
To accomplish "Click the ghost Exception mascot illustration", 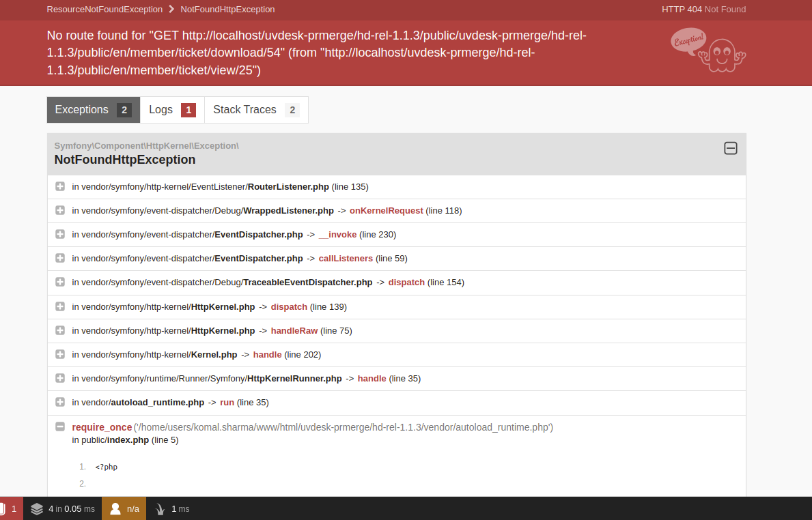I will [708, 51].
